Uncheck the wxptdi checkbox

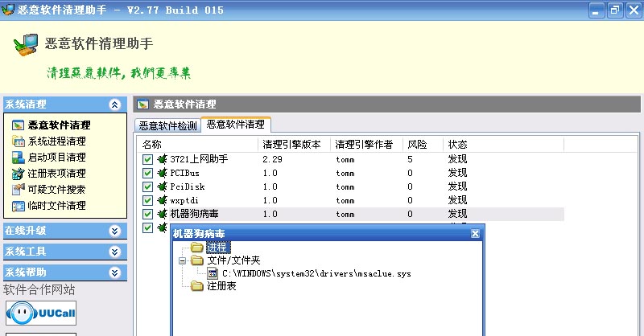click(x=147, y=200)
